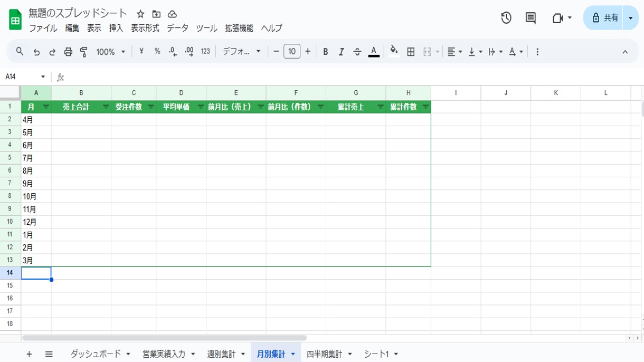Open filter on 累計売上 header
Screen dimensions: 644x362
(x=381, y=107)
